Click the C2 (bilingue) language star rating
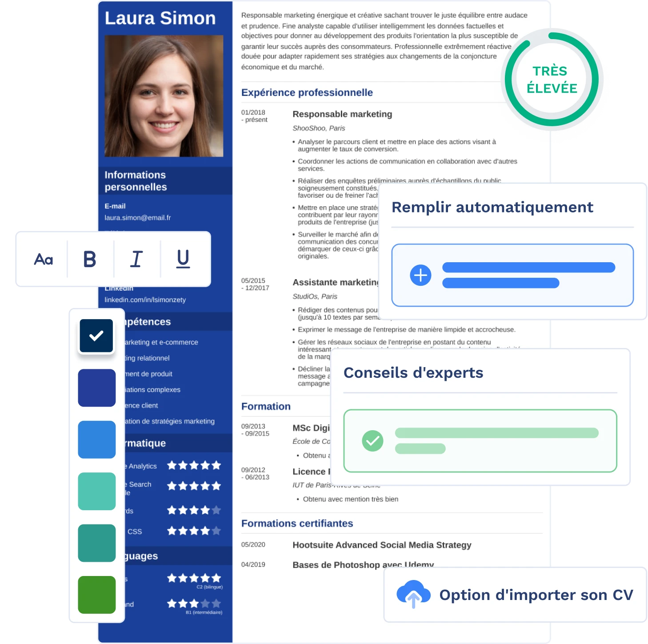 (194, 578)
